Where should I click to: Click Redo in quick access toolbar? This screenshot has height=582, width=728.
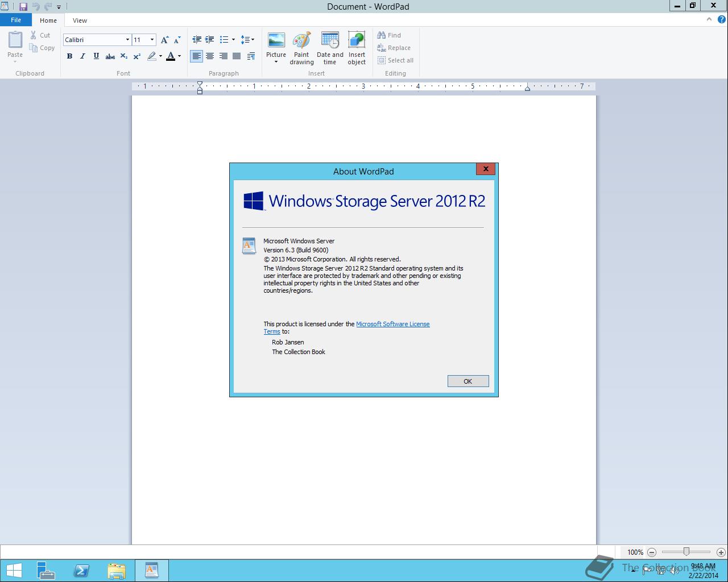48,7
